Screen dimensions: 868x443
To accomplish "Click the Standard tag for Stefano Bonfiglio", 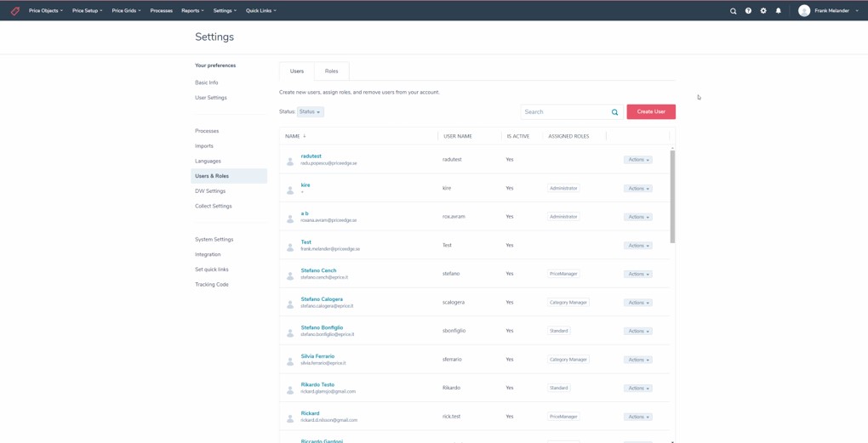I will pos(559,331).
